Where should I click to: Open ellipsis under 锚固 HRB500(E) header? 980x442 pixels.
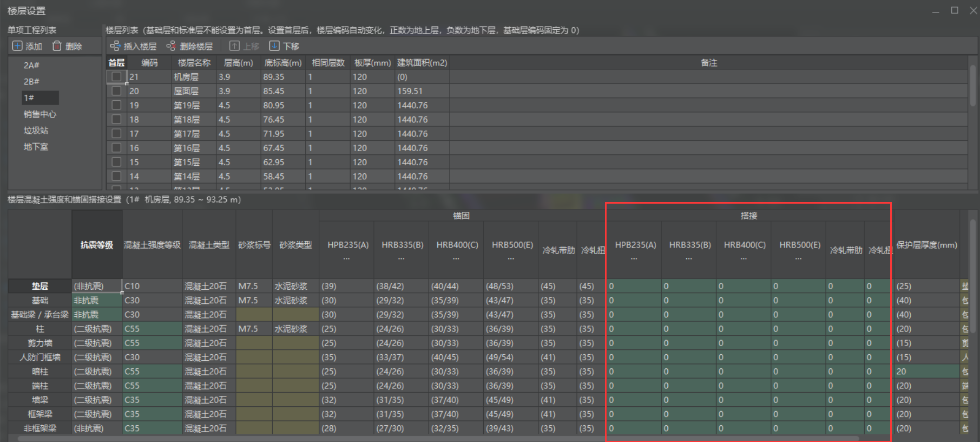[511, 258]
